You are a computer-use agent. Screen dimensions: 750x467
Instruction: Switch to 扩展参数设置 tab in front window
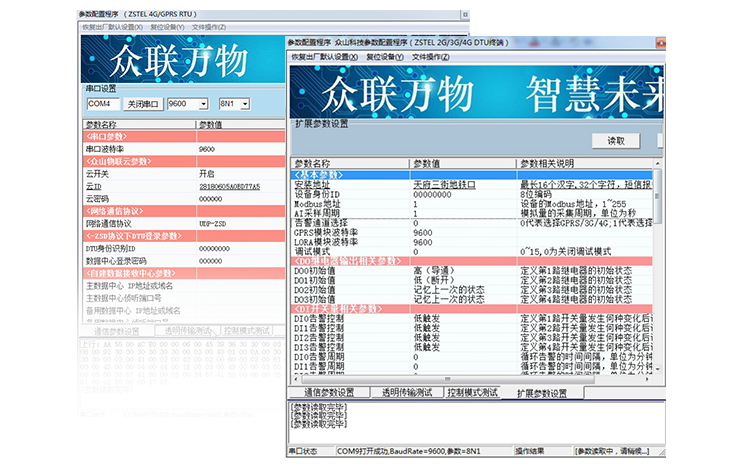[542, 393]
